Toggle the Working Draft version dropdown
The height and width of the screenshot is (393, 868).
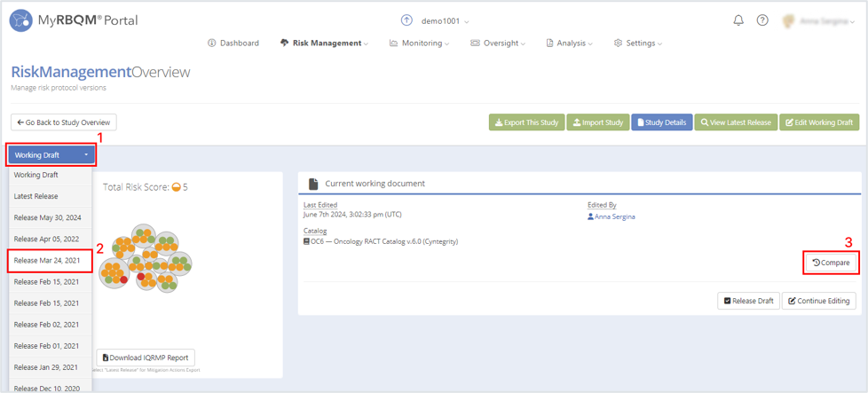[x=51, y=155]
